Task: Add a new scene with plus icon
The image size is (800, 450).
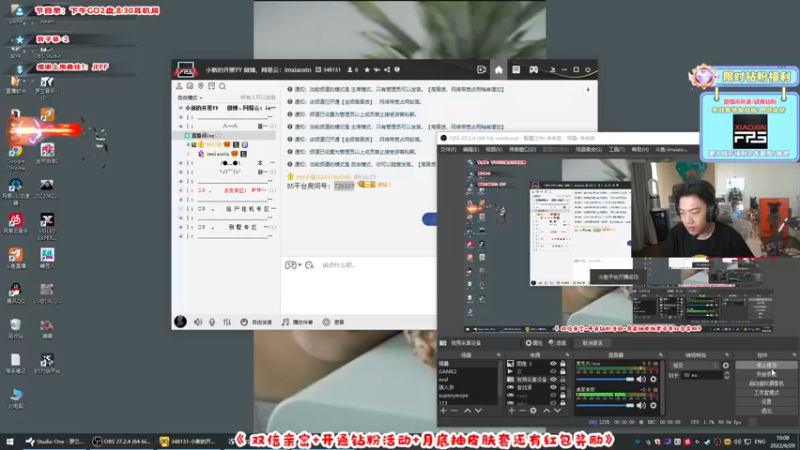Action: point(443,410)
